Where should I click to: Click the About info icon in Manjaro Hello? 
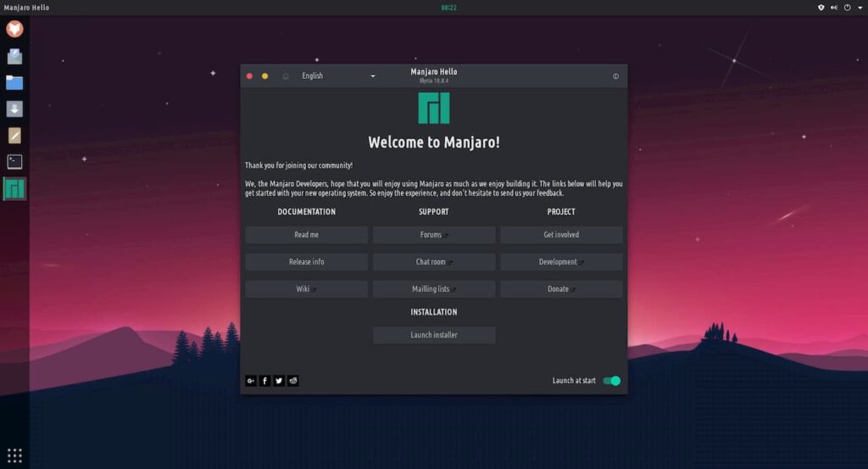pyautogui.click(x=615, y=76)
